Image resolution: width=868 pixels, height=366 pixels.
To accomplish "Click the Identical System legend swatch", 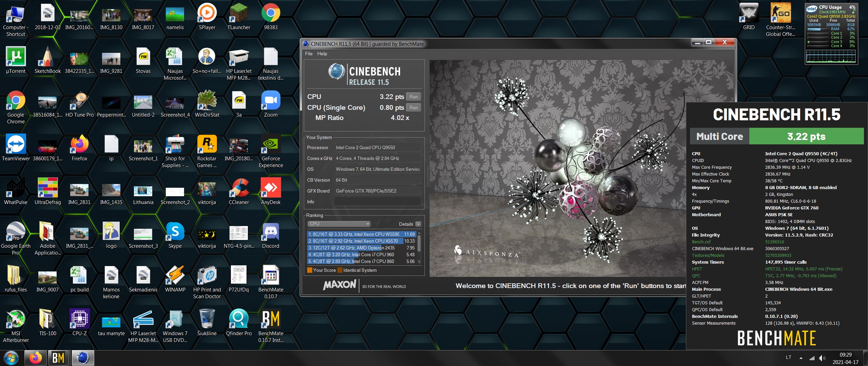I will pyautogui.click(x=340, y=270).
